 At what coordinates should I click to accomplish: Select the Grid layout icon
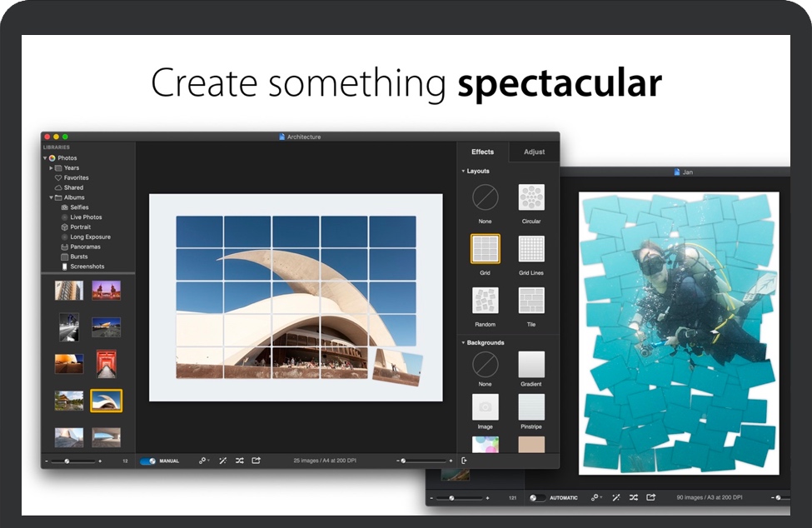point(485,248)
